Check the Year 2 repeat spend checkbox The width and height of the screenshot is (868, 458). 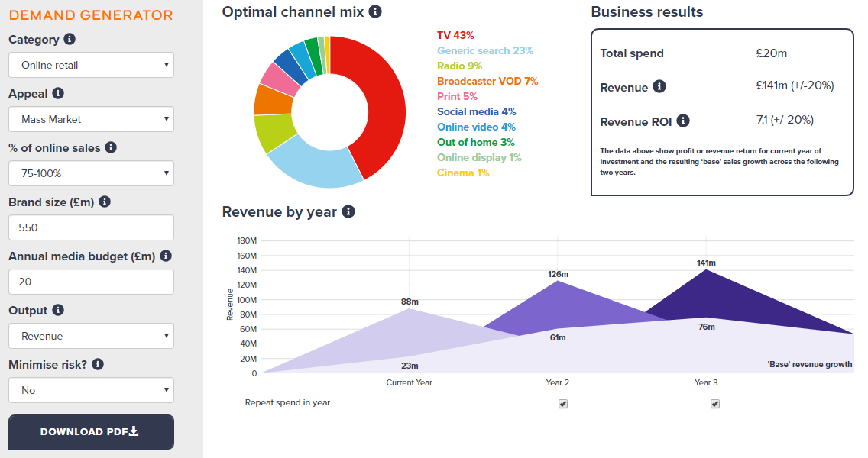click(x=563, y=403)
